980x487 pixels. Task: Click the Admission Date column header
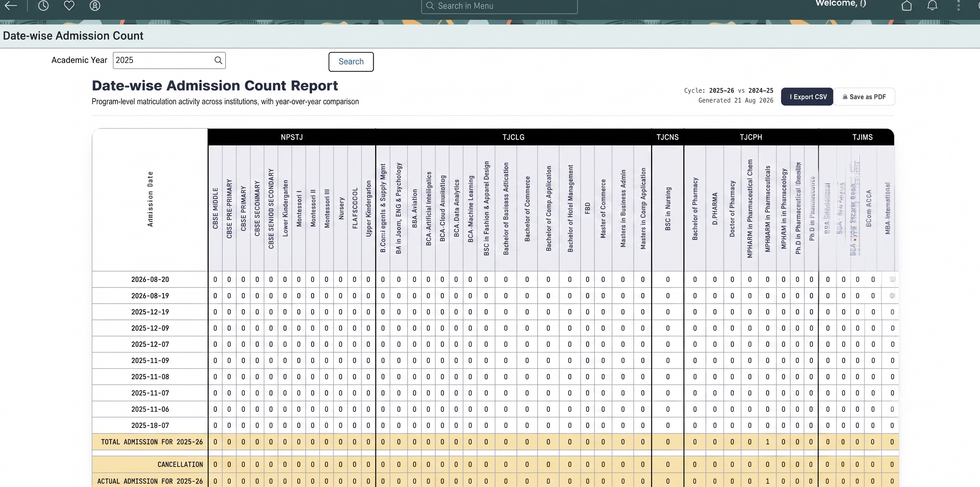coord(150,200)
